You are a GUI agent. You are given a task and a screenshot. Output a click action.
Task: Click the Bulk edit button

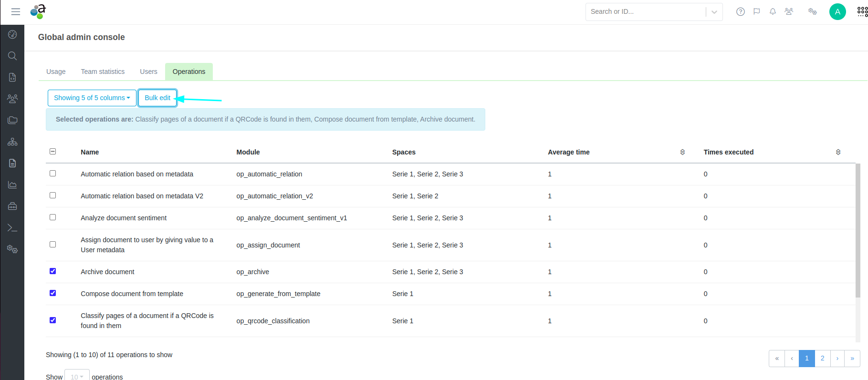157,98
